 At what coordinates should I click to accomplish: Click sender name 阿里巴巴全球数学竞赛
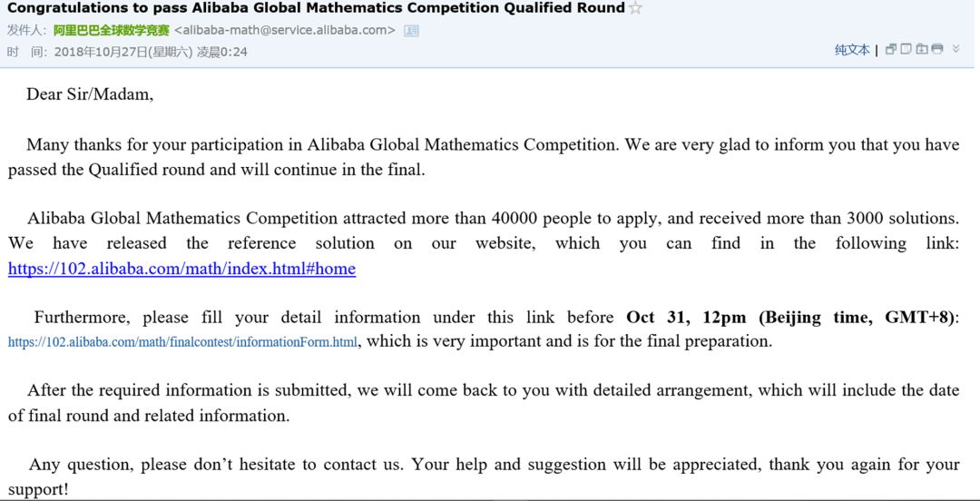112,30
